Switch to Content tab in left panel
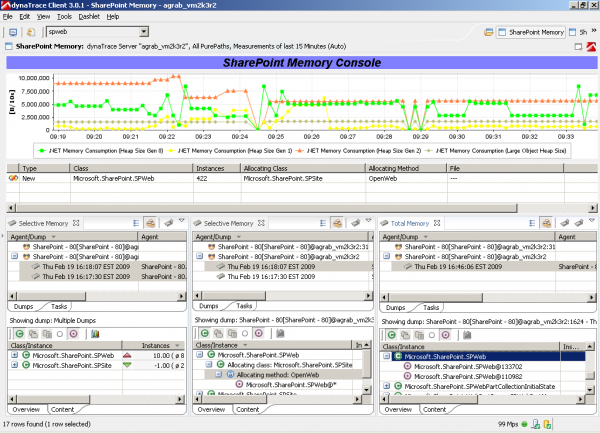The height and width of the screenshot is (434, 600). [62, 410]
